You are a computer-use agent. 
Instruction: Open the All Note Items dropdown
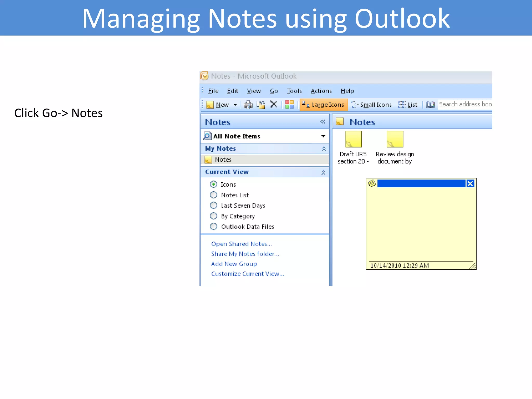click(323, 136)
